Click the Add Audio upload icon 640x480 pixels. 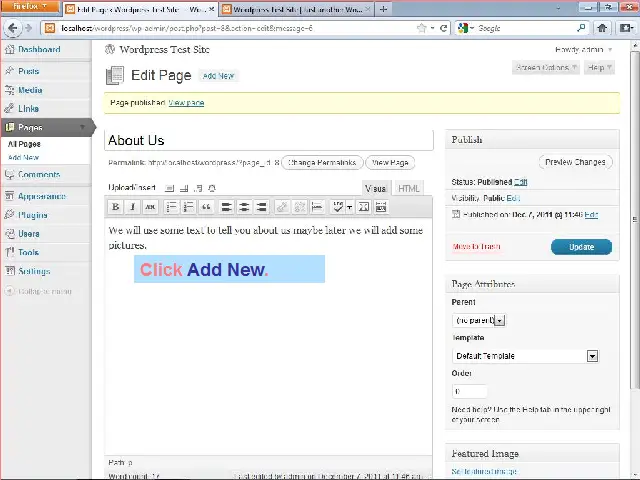point(198,188)
